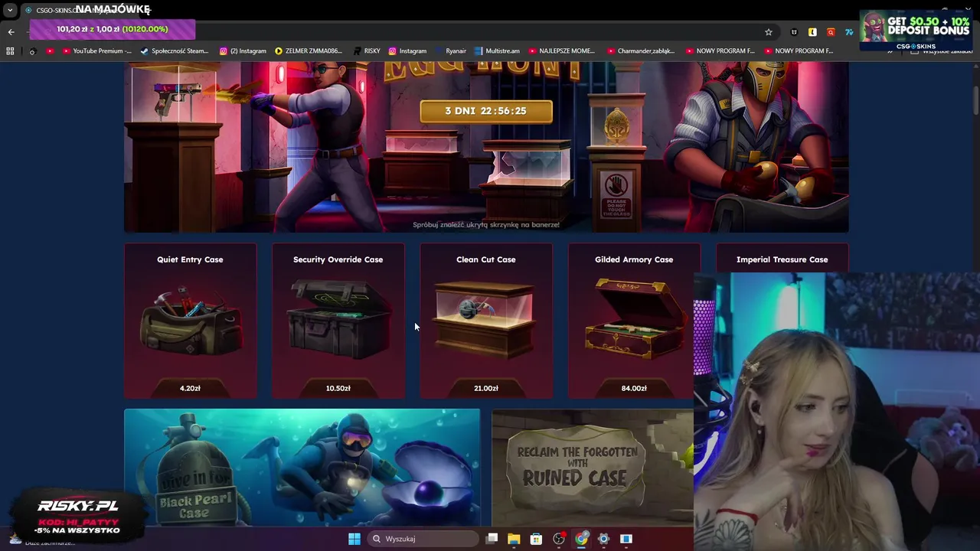This screenshot has height=551, width=980.
Task: Open the Quiet Entry Case
Action: pyautogui.click(x=190, y=321)
